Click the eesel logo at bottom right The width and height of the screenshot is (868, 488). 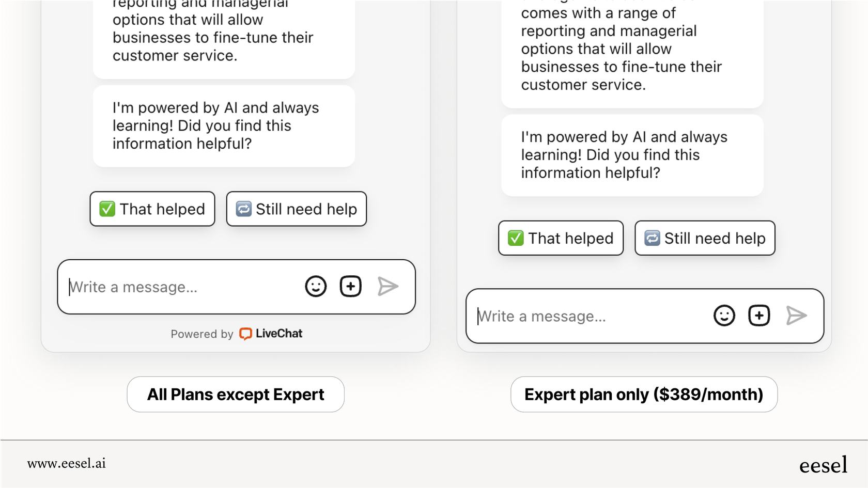pyautogui.click(x=824, y=464)
